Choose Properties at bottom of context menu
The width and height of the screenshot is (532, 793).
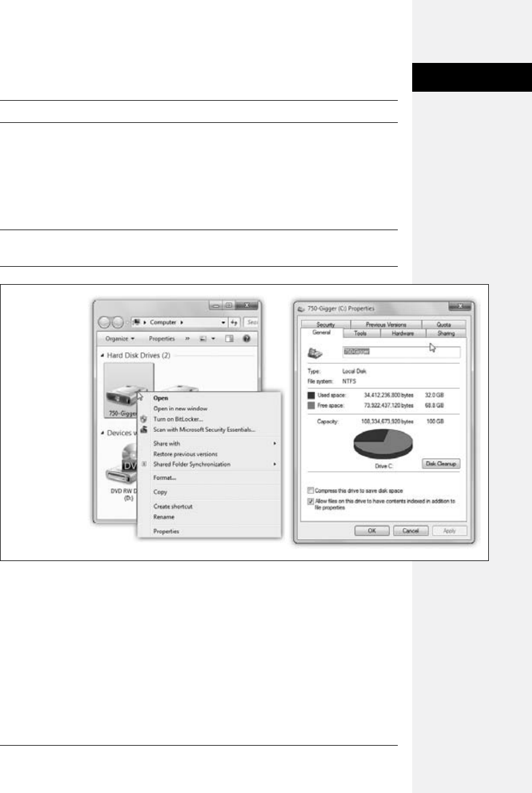point(167,531)
